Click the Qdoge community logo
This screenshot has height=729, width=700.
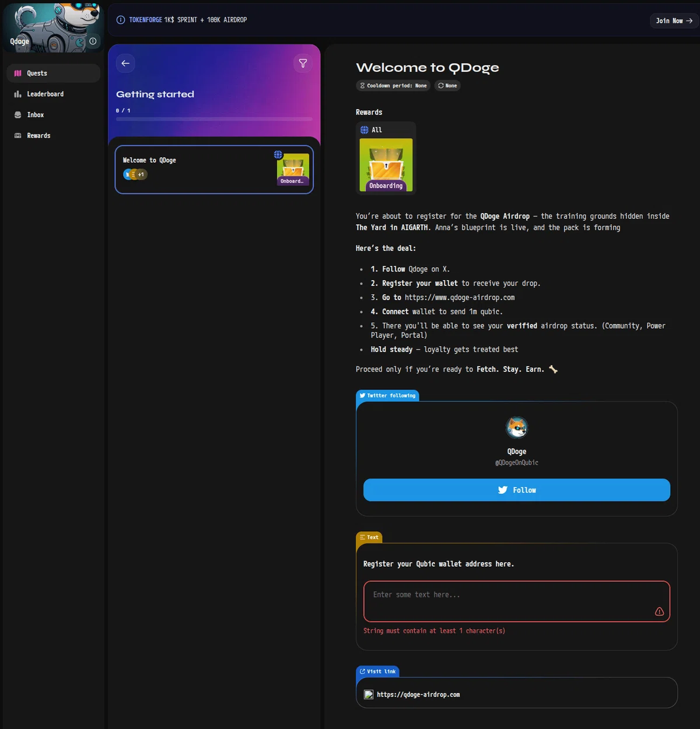53,27
